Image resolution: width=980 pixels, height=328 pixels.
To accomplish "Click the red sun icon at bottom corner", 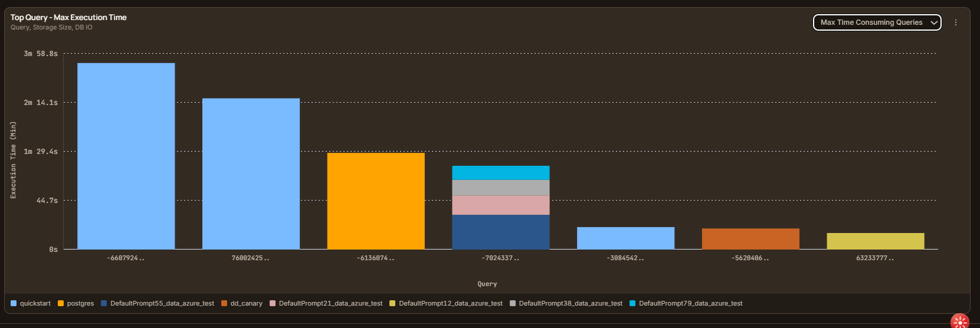I will coord(961,322).
